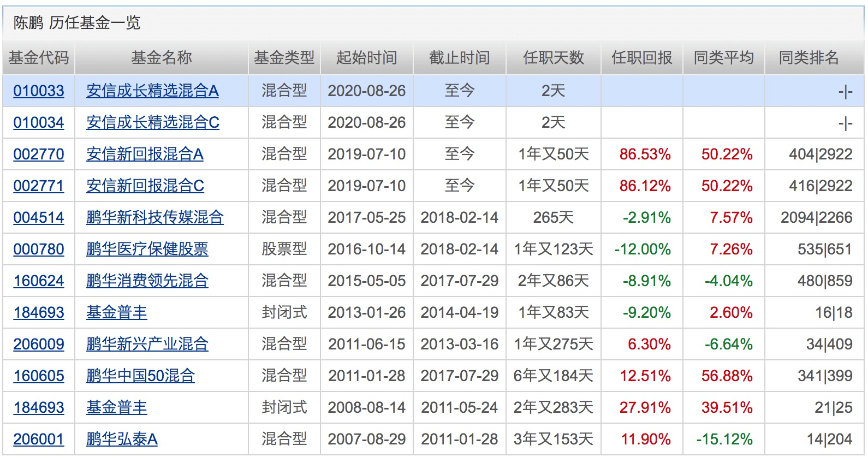Select tenure 3年又153天

pos(554,439)
